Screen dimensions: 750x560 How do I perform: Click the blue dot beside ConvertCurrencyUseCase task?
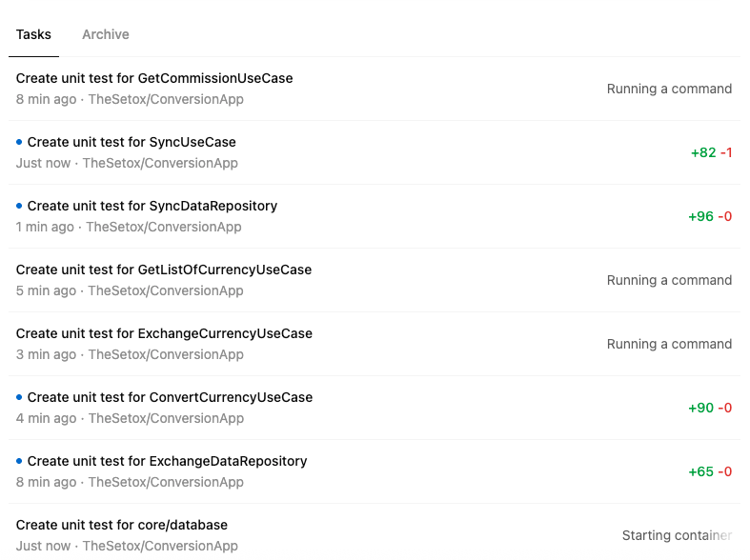pos(19,397)
